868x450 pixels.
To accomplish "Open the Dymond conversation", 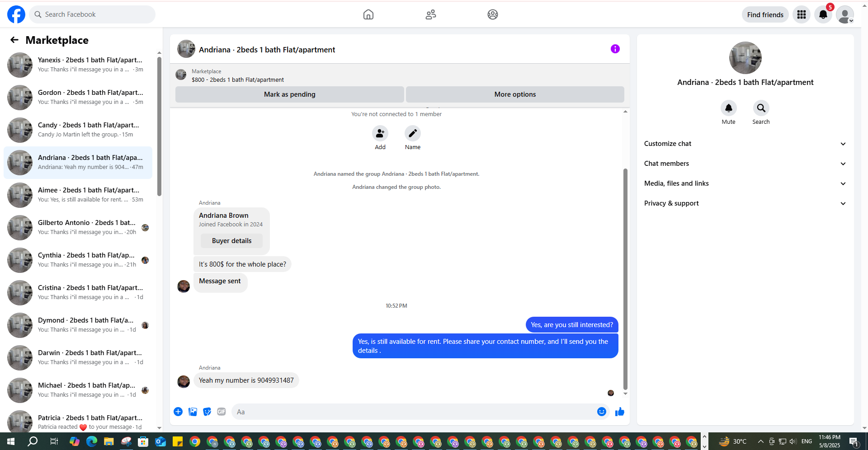I will pos(78,325).
